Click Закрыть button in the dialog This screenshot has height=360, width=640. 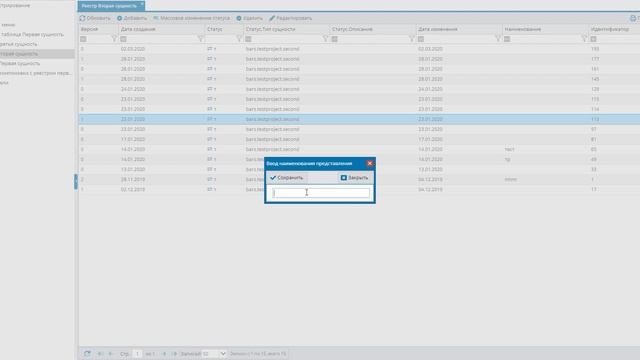coord(354,178)
